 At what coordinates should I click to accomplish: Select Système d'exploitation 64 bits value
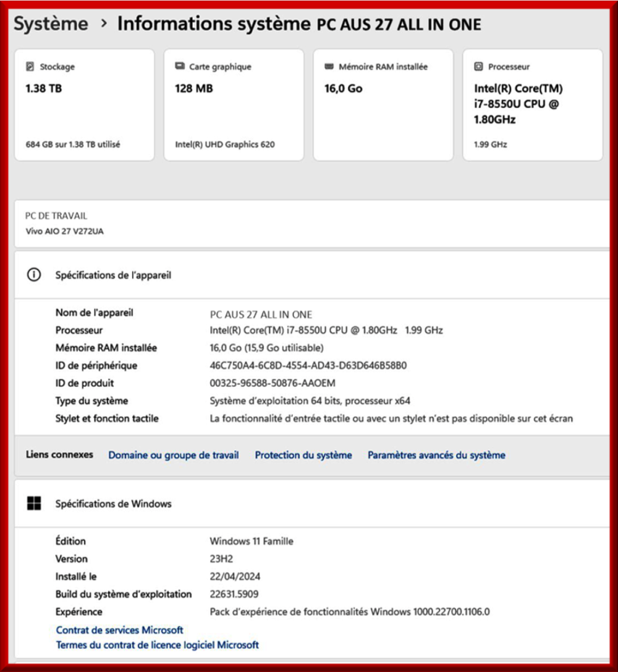click(x=310, y=401)
